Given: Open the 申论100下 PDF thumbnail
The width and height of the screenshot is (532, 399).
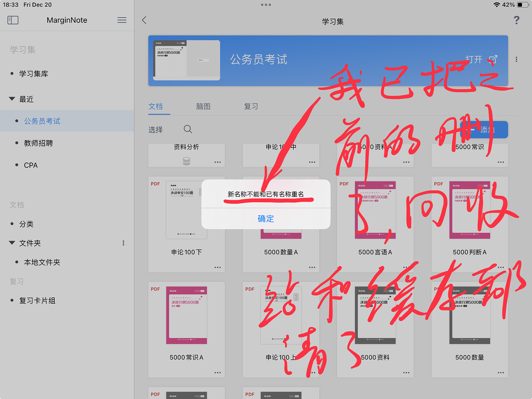Looking at the screenshot, I should (x=187, y=210).
